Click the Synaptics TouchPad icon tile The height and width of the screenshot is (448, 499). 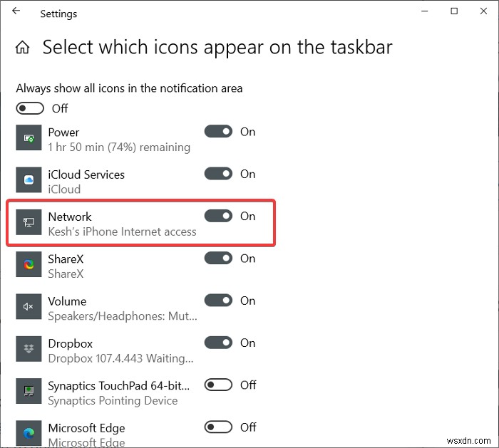point(29,391)
